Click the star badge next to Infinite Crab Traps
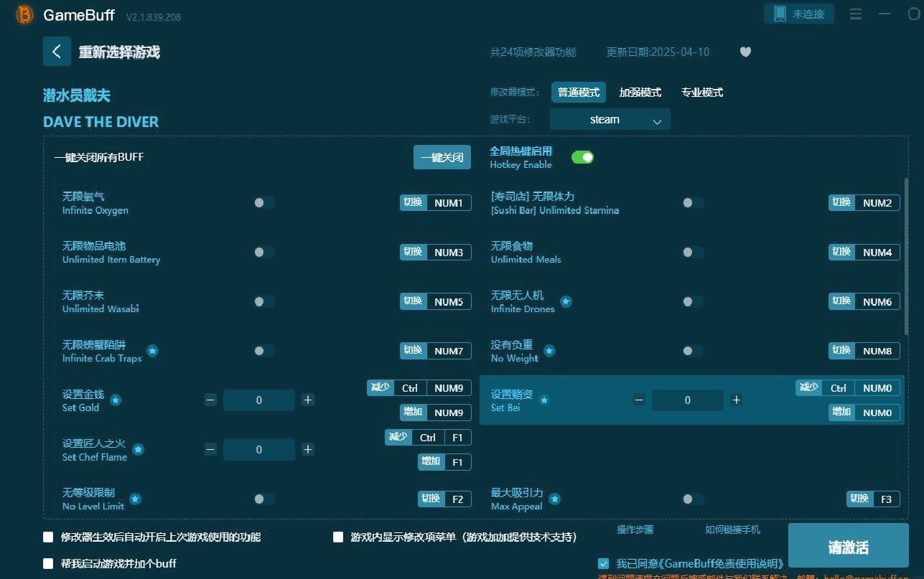 pyautogui.click(x=152, y=351)
